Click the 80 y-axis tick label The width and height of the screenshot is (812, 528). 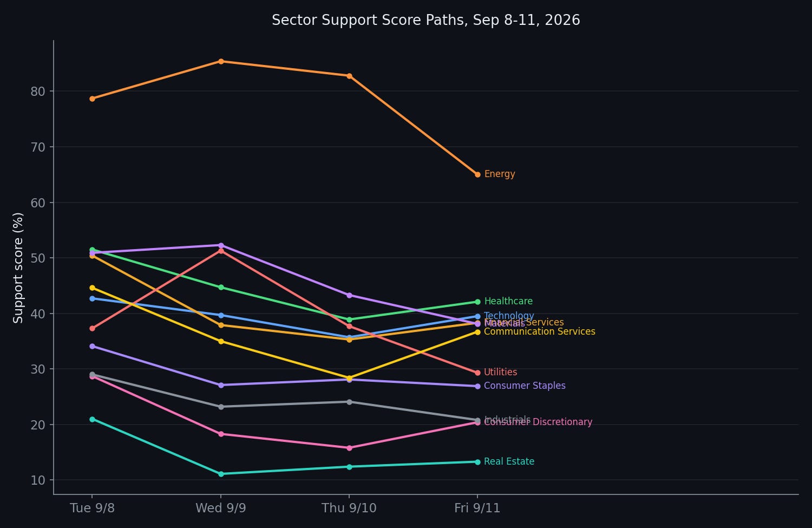(x=37, y=91)
